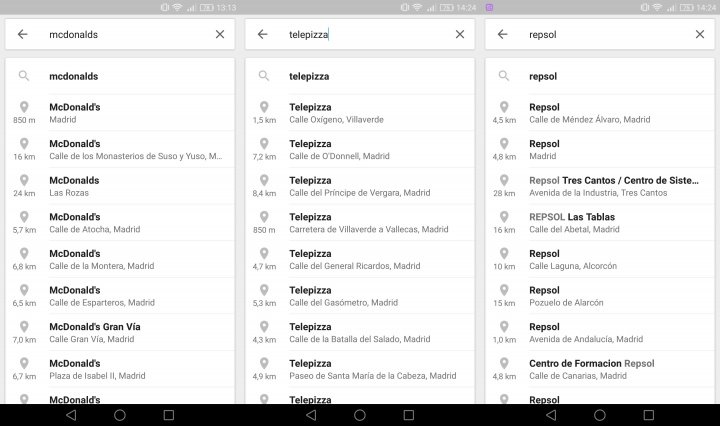Choose Telepizza on Calle del General Ricardos
720x426 pixels.
[x=360, y=259]
